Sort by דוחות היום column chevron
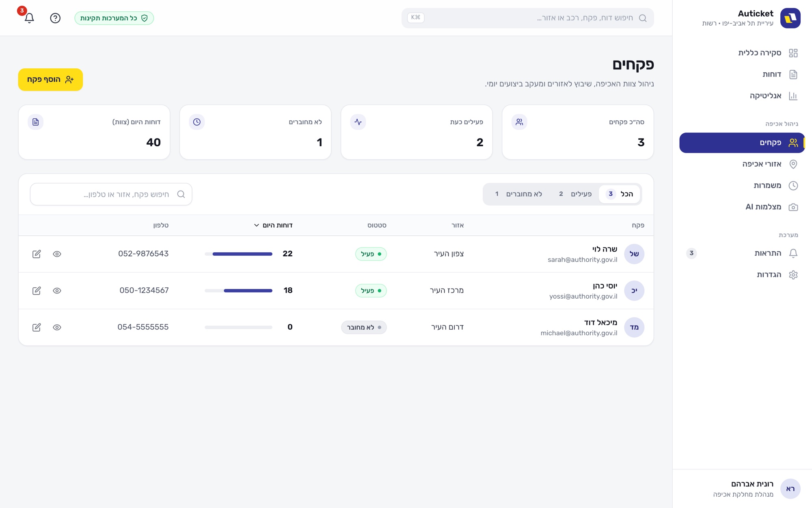The height and width of the screenshot is (508, 812). click(257, 225)
